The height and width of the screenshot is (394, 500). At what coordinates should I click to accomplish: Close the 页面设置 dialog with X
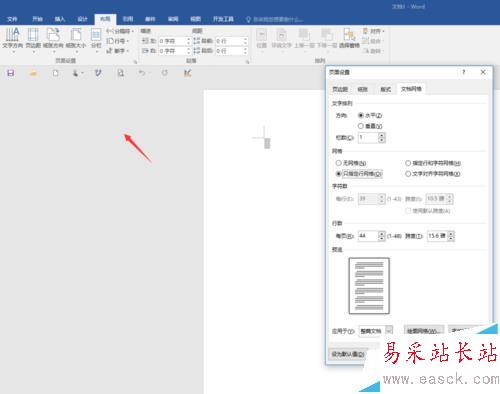click(x=483, y=72)
